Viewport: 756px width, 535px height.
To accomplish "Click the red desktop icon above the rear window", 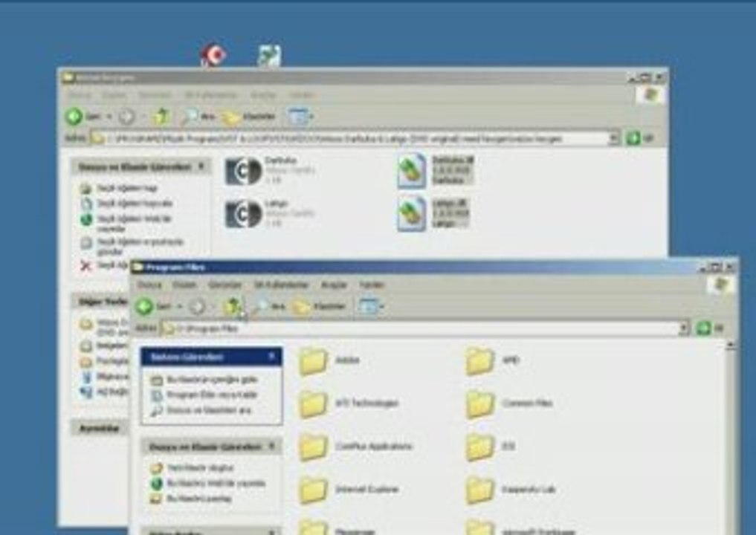I will click(213, 56).
